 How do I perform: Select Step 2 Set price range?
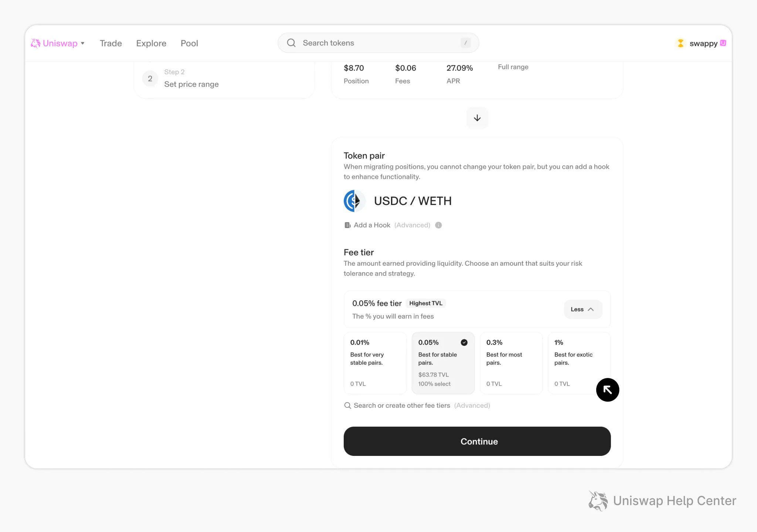click(x=224, y=78)
